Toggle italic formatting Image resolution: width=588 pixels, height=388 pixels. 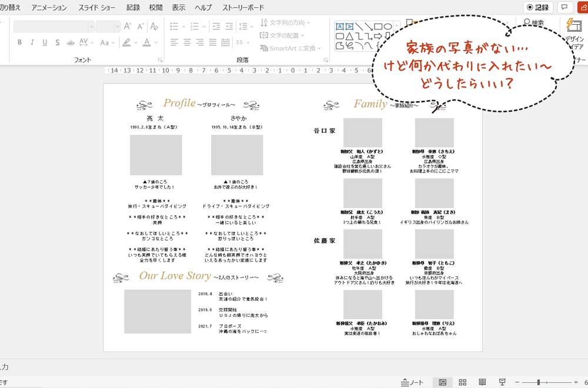(32, 42)
